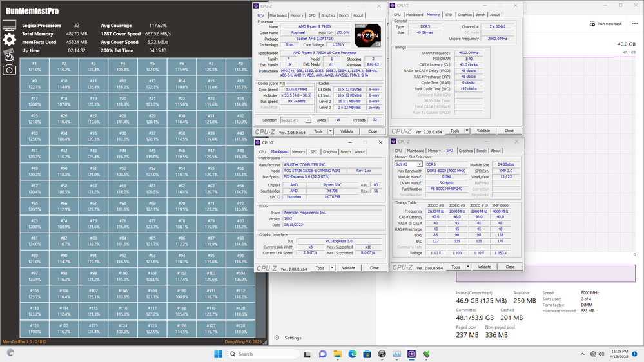Click Validate in the CPU tab window
644x362 pixels.
click(x=347, y=131)
